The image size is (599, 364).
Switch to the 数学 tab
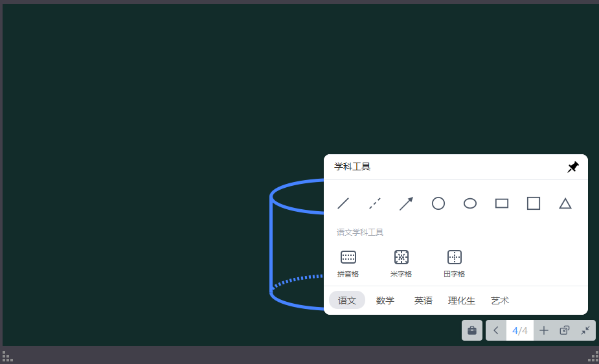pos(385,301)
